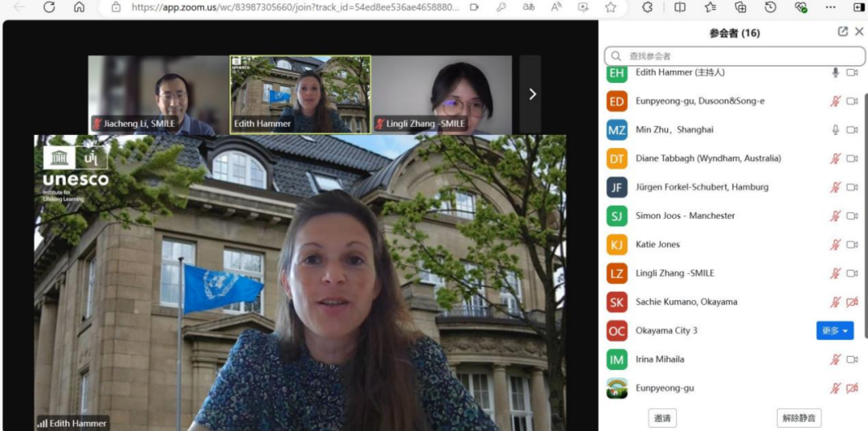The width and height of the screenshot is (868, 431).
Task: Select Irina Mihaila in participants list
Action: pyautogui.click(x=660, y=359)
